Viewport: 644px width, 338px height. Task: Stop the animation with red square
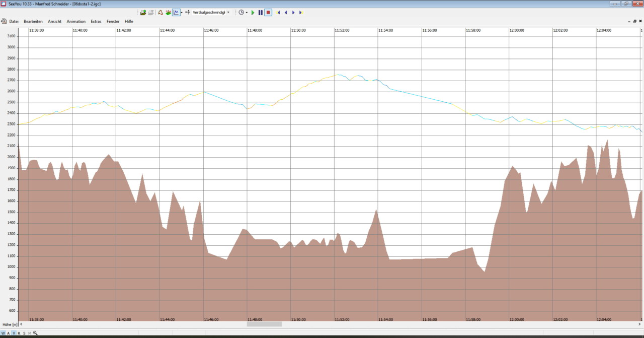pos(268,12)
